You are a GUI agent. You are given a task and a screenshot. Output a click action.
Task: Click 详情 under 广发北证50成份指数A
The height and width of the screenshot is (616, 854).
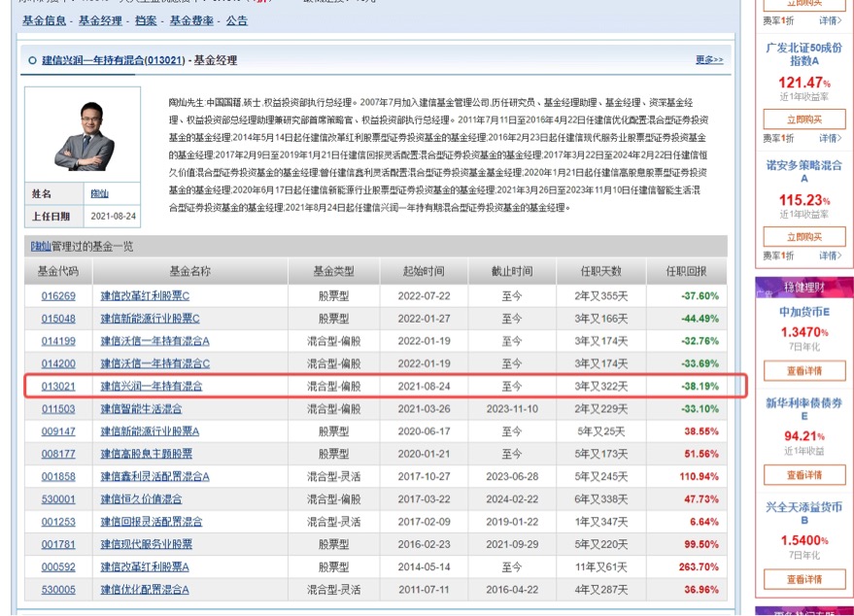pyautogui.click(x=831, y=138)
